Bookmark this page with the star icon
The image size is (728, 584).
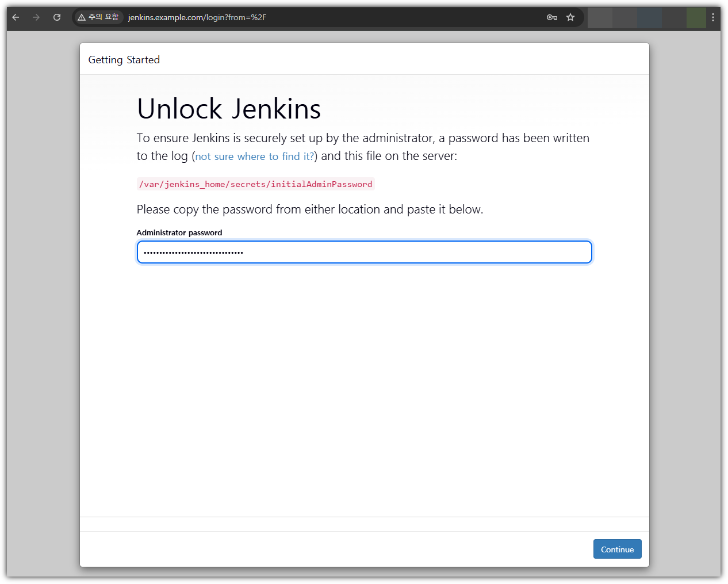(x=570, y=17)
